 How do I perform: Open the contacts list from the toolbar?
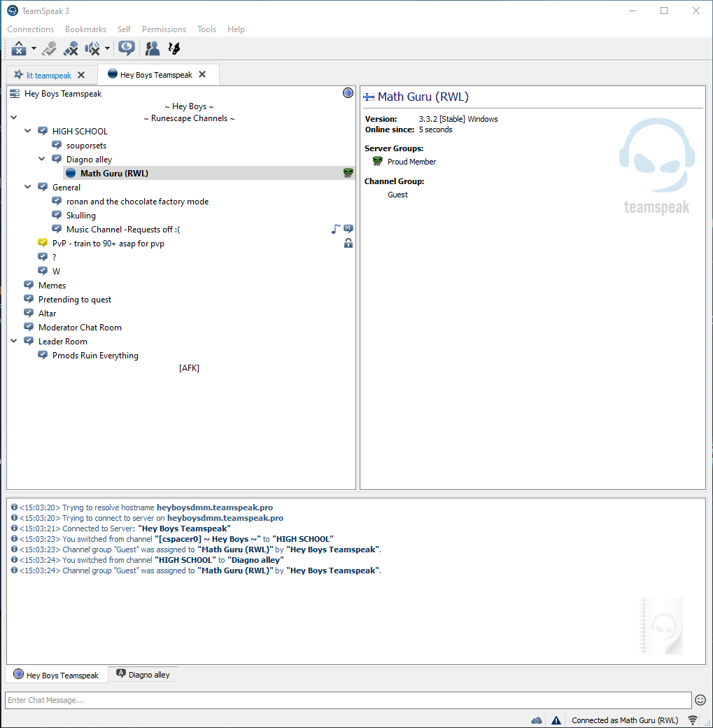click(x=153, y=48)
